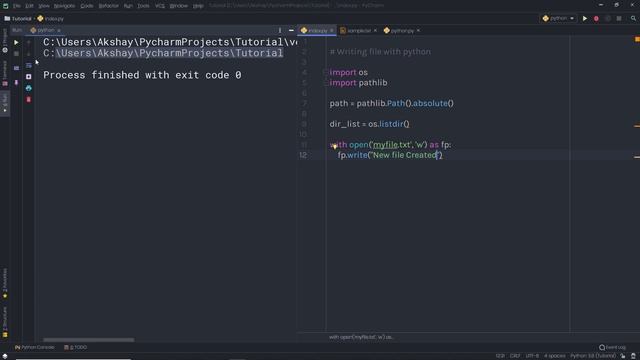This screenshot has height=360, width=640.
Task: Open Search Everywhere magnifier icon
Action: 633,18
